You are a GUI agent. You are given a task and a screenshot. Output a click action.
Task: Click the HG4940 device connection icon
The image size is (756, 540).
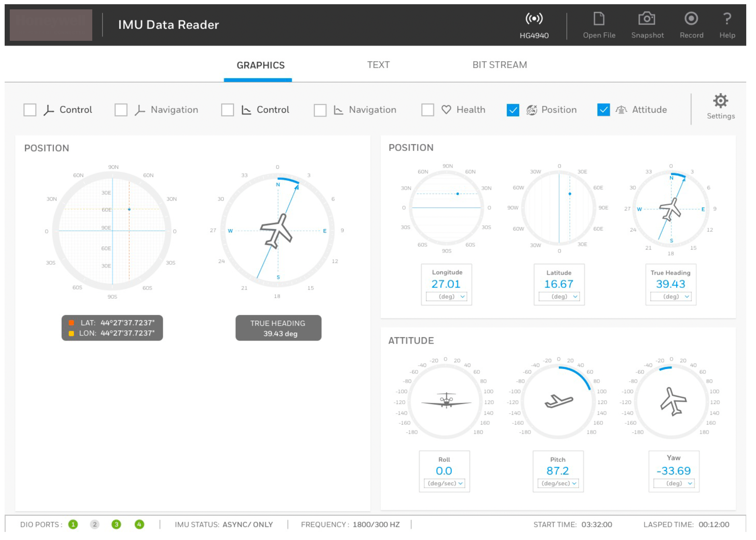(534, 19)
